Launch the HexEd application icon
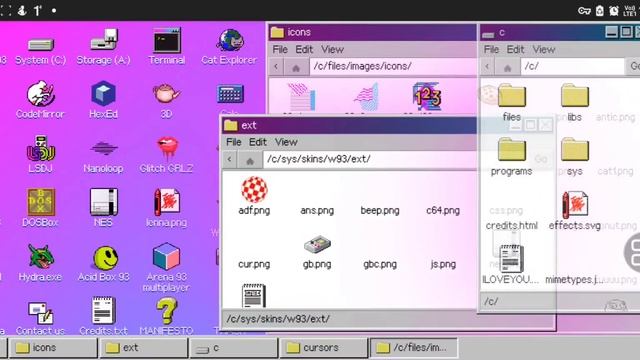This screenshot has width=640, height=360. pyautogui.click(x=103, y=100)
